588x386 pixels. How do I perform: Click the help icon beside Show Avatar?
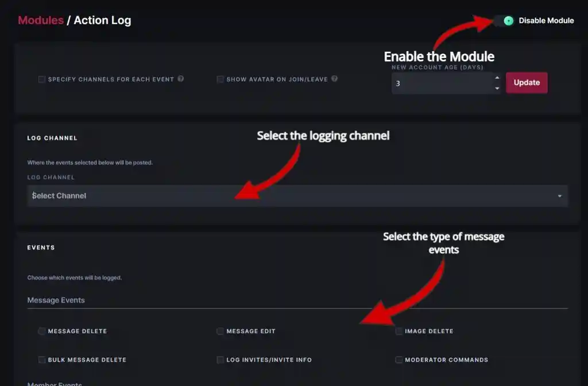coord(335,79)
